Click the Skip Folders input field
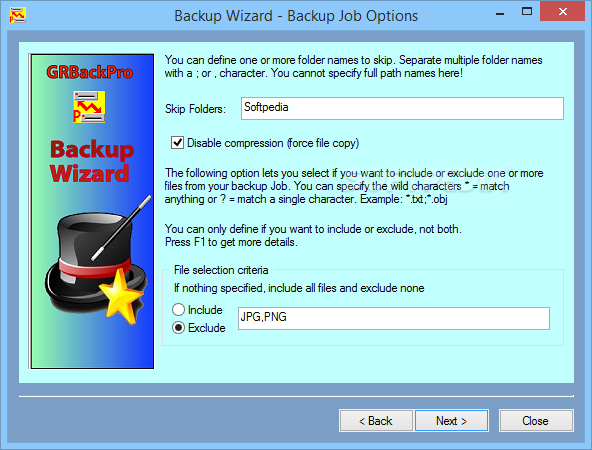 (x=402, y=109)
